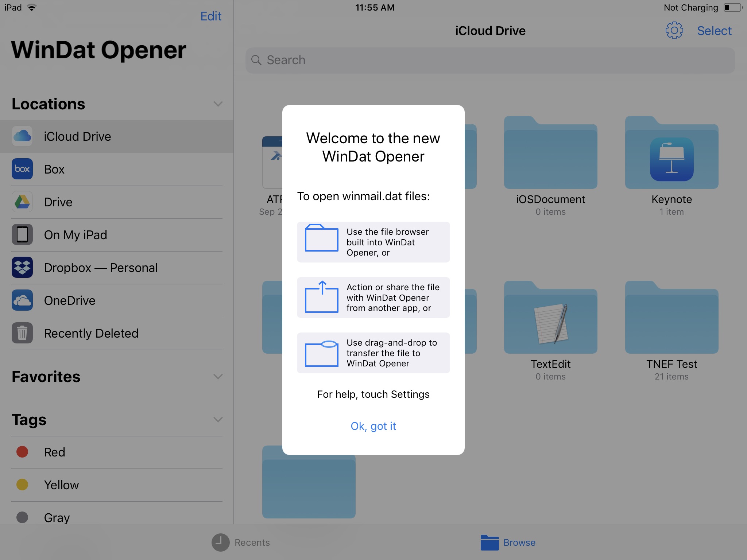Viewport: 747px width, 560px height.
Task: Select the Google Drive icon
Action: tap(22, 202)
